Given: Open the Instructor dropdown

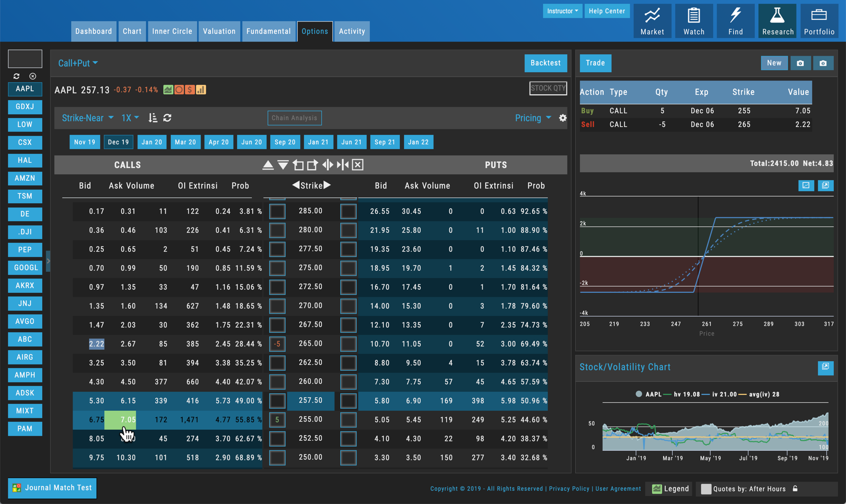Looking at the screenshot, I should (x=562, y=11).
